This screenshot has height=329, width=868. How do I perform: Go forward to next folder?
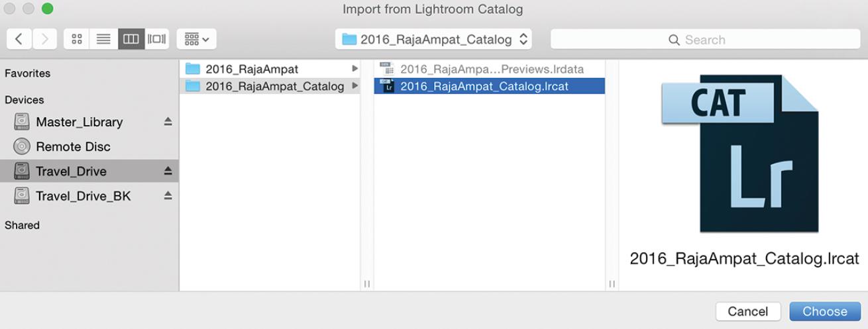44,39
